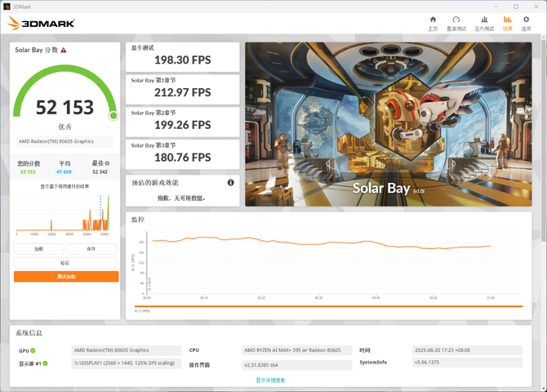Click the Solar Bay score warning icon
This screenshot has height=392, width=547.
coord(64,50)
